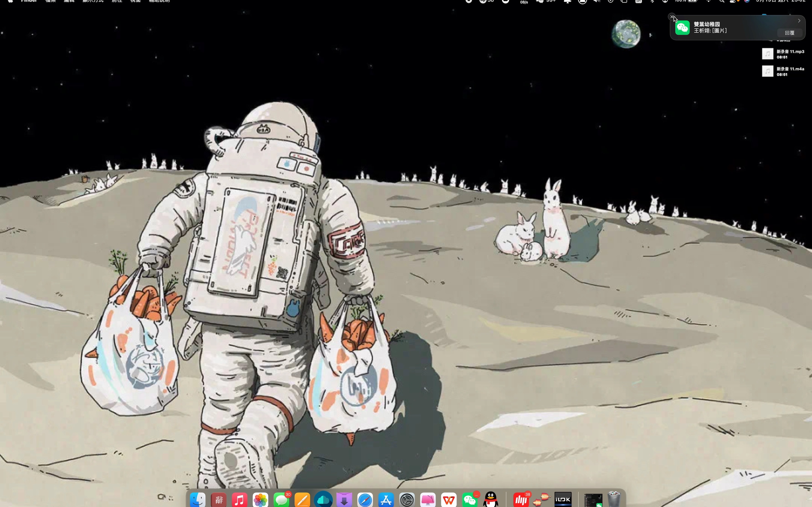Open System Settings gear in dock
The image size is (812, 507).
coord(407,500)
